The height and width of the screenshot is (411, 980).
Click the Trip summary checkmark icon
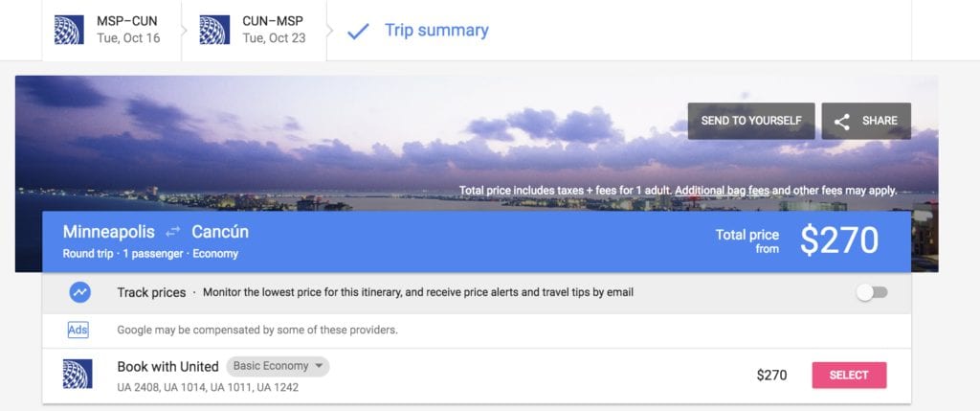tap(358, 31)
